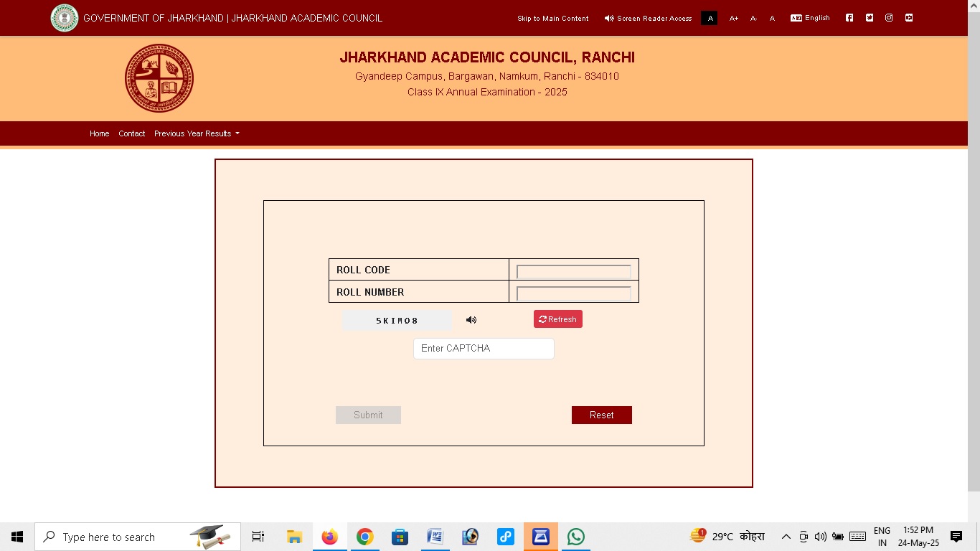Select the high-contrast black A box
Screen dimensions: 980x551
coord(710,18)
